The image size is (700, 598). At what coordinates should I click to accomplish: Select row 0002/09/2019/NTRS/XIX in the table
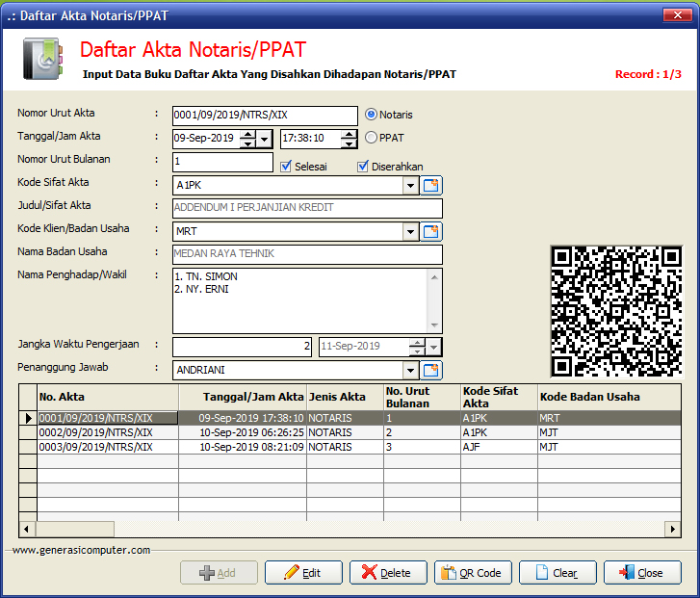click(96, 433)
